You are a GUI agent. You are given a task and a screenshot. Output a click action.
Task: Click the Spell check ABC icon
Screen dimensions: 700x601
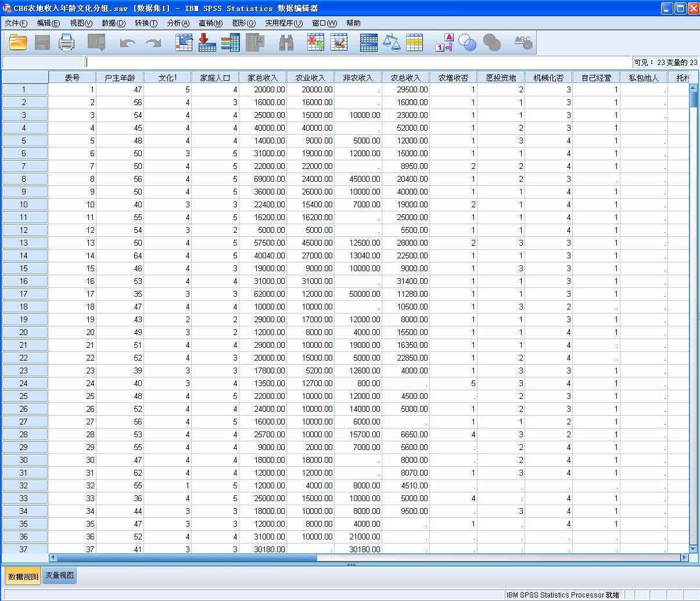click(523, 42)
